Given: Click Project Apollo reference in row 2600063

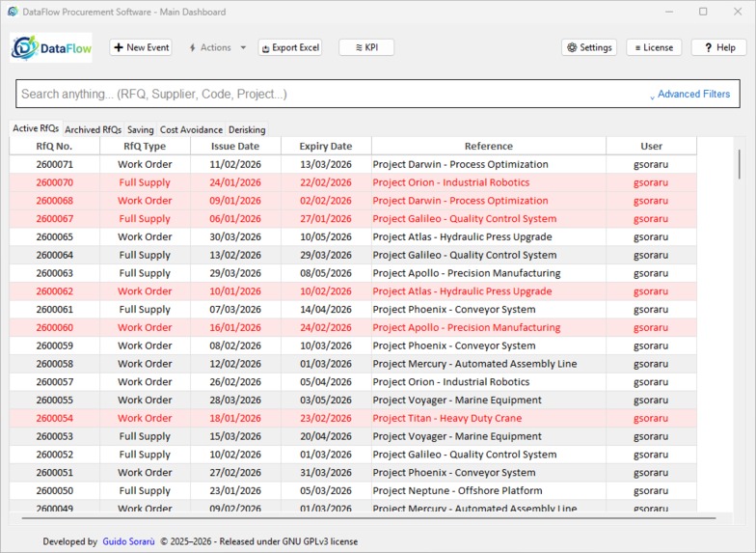Looking at the screenshot, I should pos(467,273).
